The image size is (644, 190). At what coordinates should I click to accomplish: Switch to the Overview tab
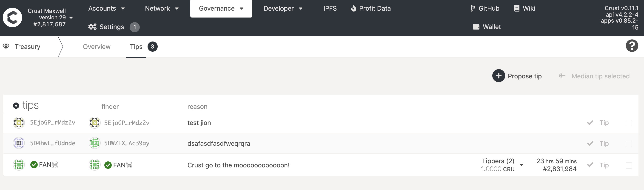(97, 47)
